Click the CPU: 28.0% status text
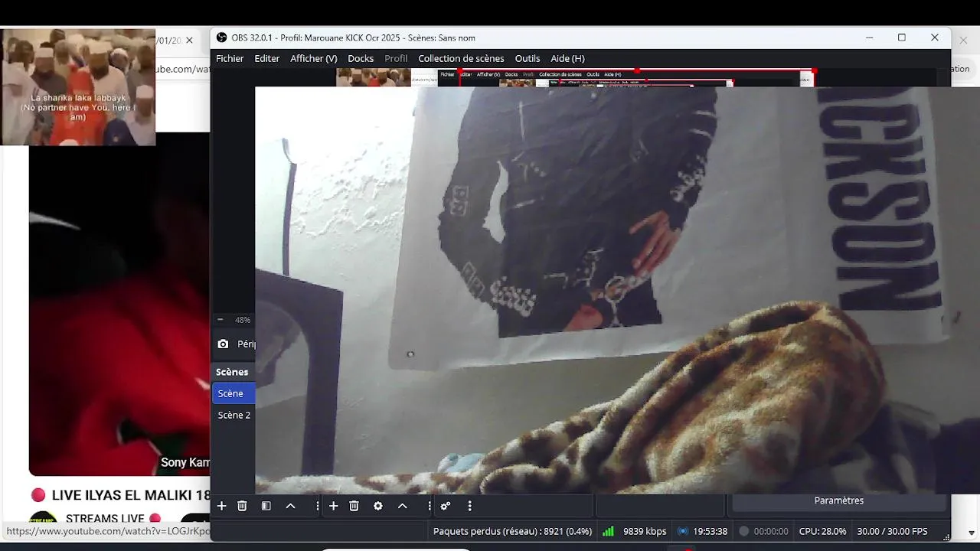The image size is (980, 551). (x=823, y=531)
